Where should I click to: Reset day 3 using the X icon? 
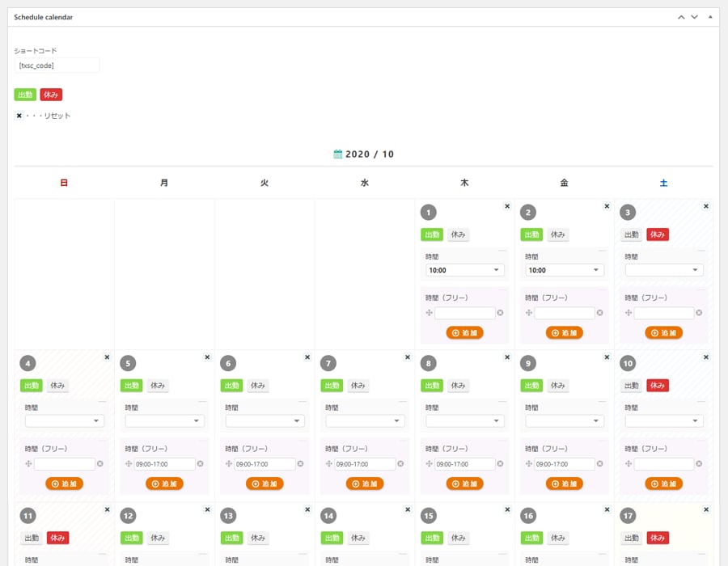point(705,206)
